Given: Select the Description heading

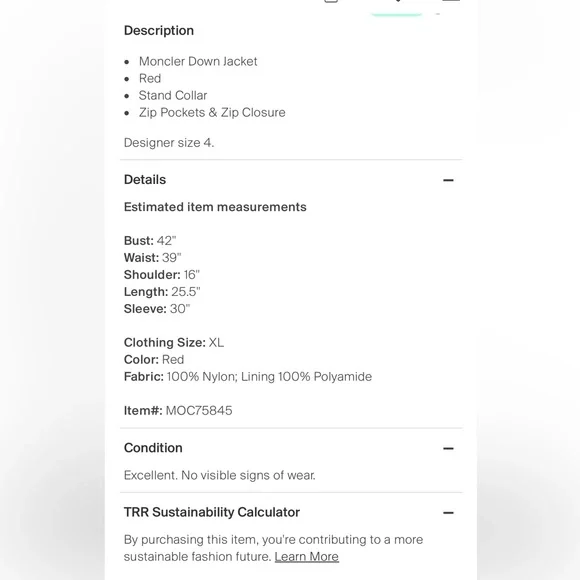Looking at the screenshot, I should (x=159, y=30).
